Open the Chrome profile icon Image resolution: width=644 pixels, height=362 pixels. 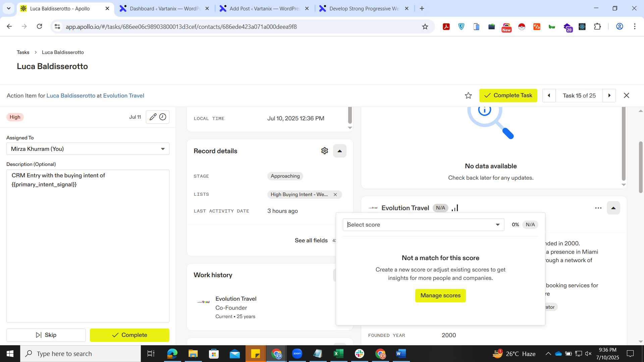620,26
